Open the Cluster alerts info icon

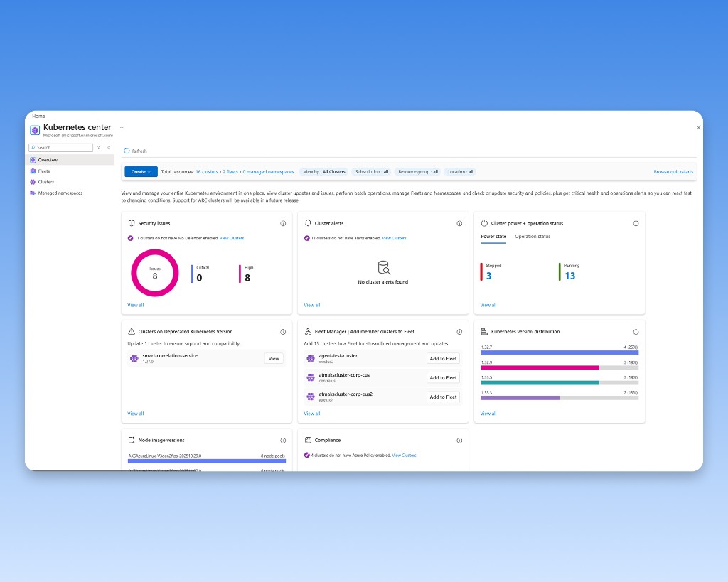[x=459, y=223]
